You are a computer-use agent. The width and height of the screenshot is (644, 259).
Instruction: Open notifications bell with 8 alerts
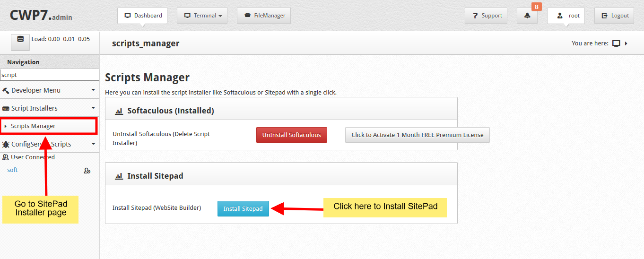(527, 16)
